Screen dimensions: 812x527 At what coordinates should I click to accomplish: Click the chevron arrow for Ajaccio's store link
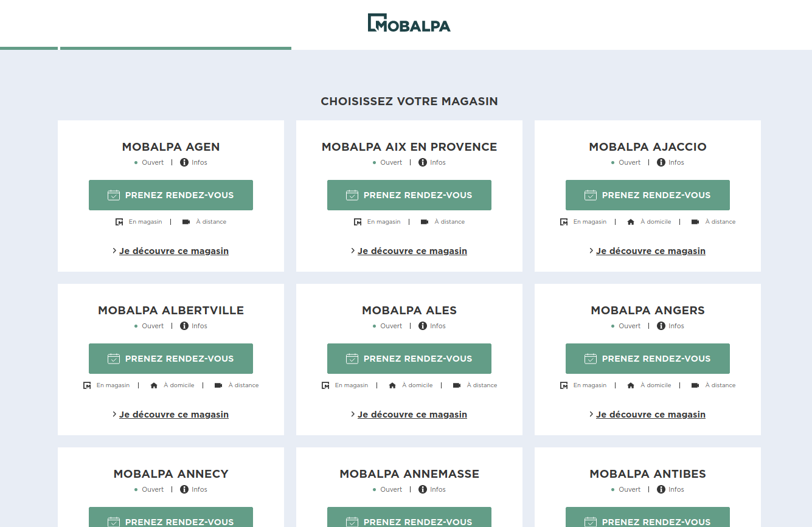[x=591, y=250]
